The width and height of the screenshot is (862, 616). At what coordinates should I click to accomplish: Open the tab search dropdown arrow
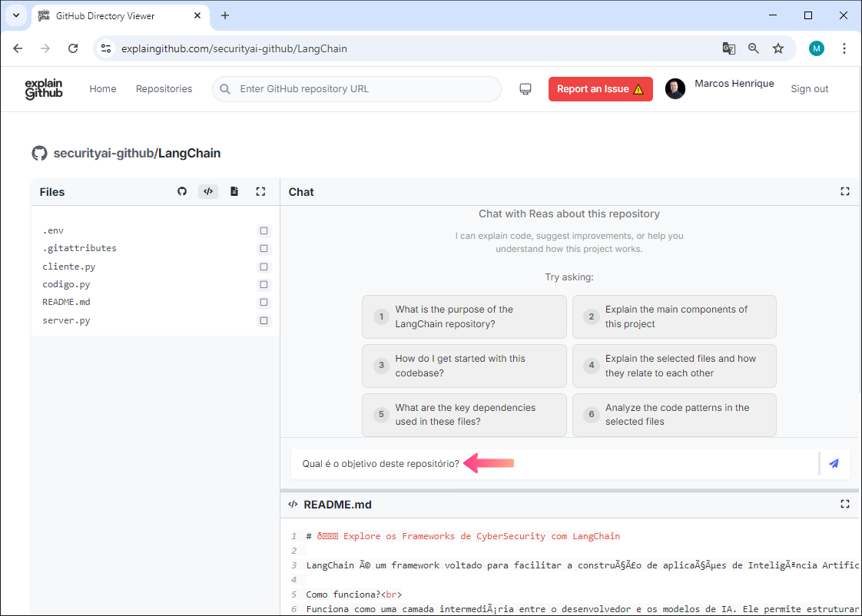16,15
